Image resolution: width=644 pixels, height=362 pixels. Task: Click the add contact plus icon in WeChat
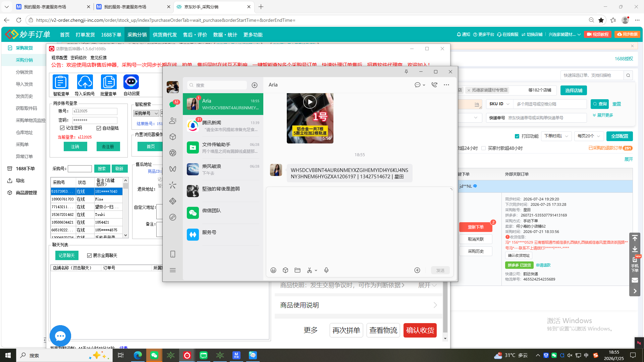click(255, 85)
